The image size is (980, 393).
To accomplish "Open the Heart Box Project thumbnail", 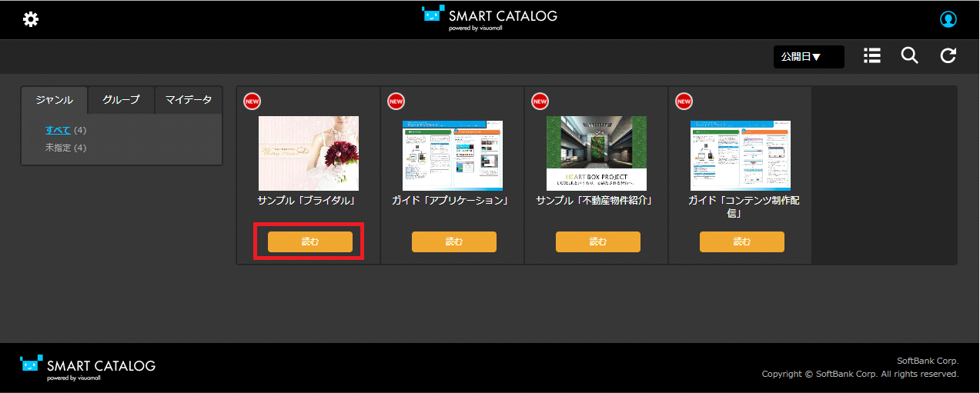I will pos(596,153).
